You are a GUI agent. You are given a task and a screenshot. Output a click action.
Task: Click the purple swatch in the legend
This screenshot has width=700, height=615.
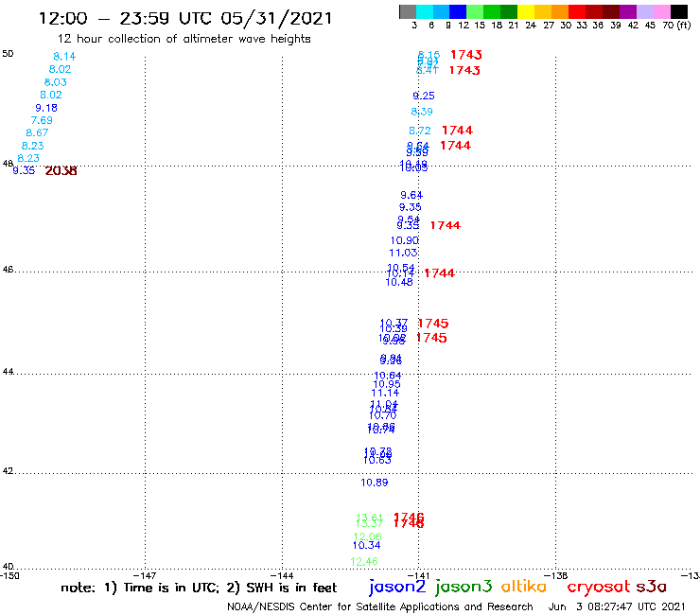pyautogui.click(x=628, y=11)
